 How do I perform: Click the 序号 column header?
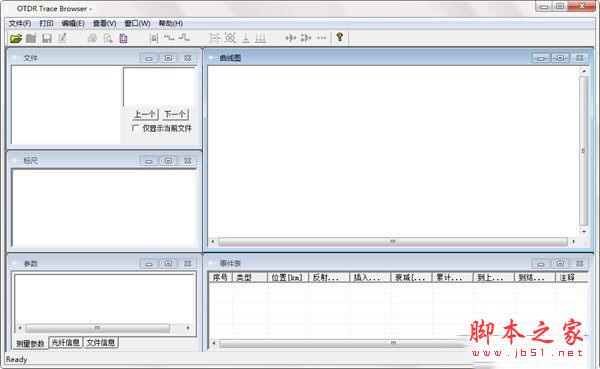(220, 278)
